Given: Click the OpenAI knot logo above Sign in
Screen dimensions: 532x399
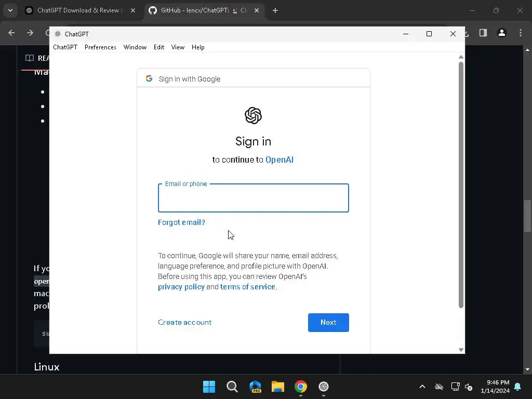Looking at the screenshot, I should pos(253,116).
